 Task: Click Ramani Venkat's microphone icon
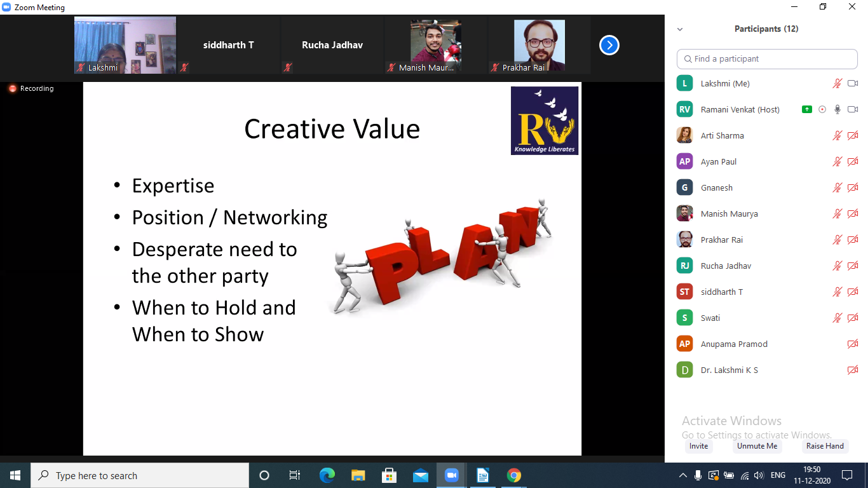837,109
